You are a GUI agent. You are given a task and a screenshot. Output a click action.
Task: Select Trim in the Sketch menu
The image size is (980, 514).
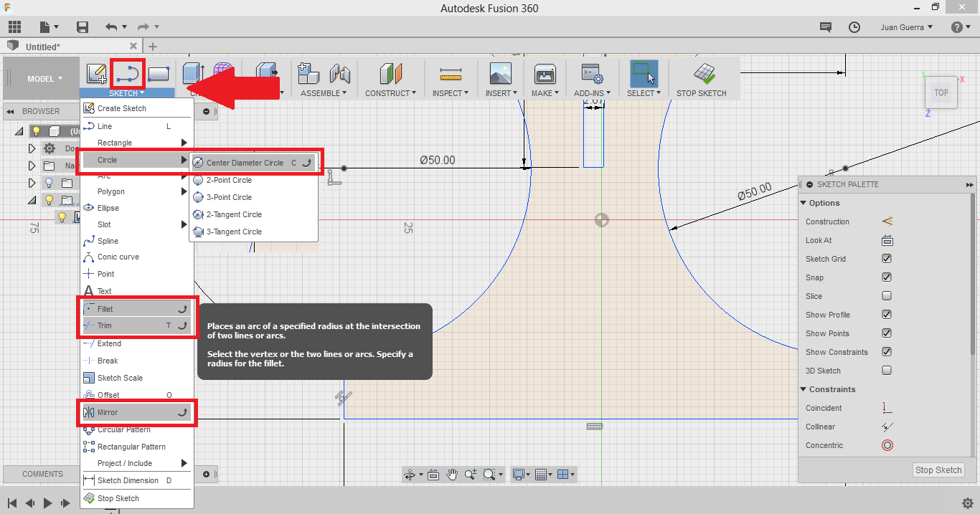(136, 325)
